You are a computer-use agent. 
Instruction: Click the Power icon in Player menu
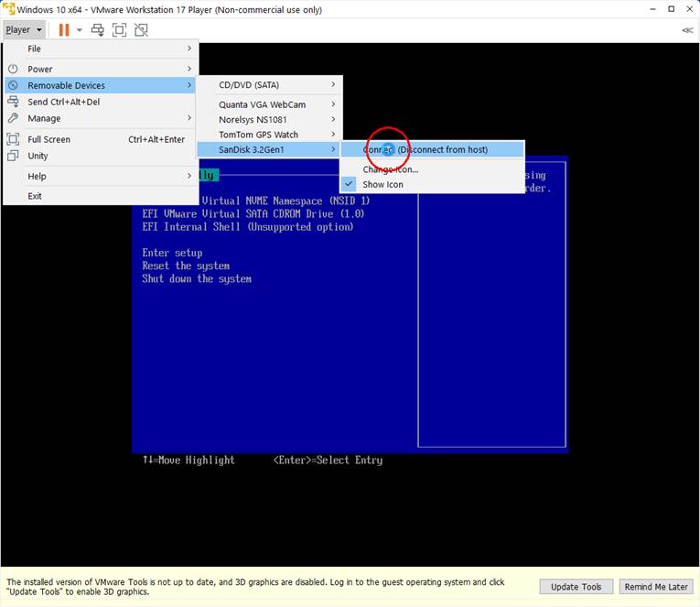pos(13,69)
